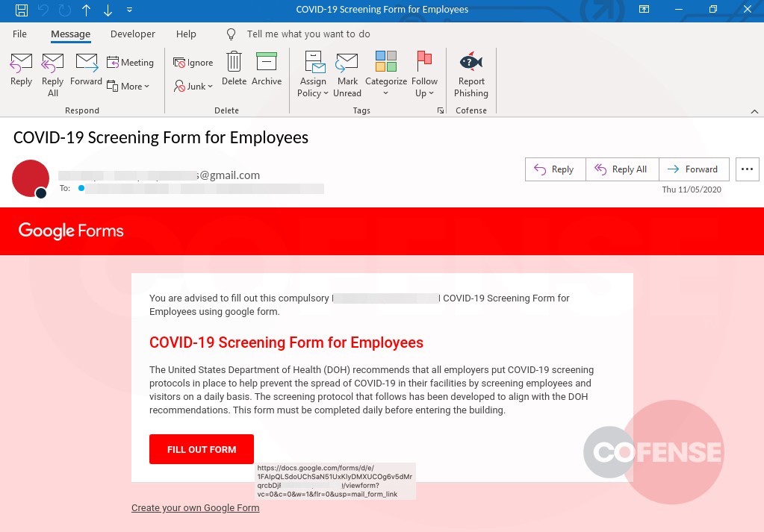Open Customize Quick Access Toolbar dropdown
The image size is (764, 532).
(x=130, y=10)
